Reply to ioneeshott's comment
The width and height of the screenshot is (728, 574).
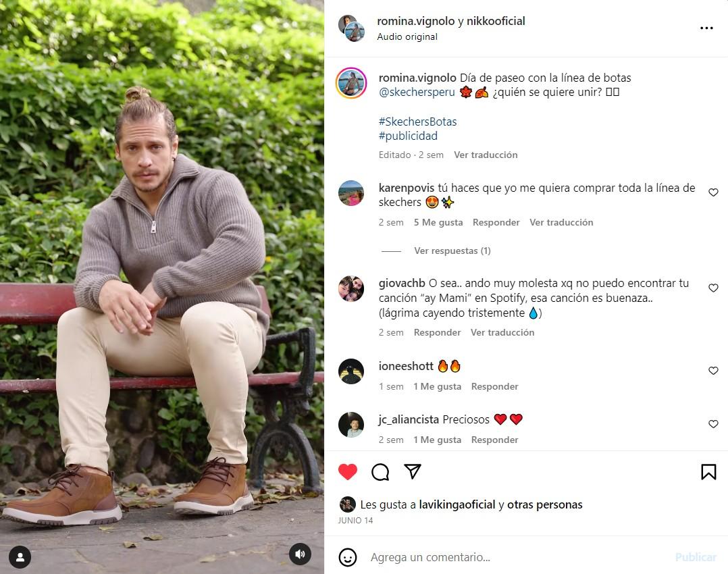coord(494,386)
